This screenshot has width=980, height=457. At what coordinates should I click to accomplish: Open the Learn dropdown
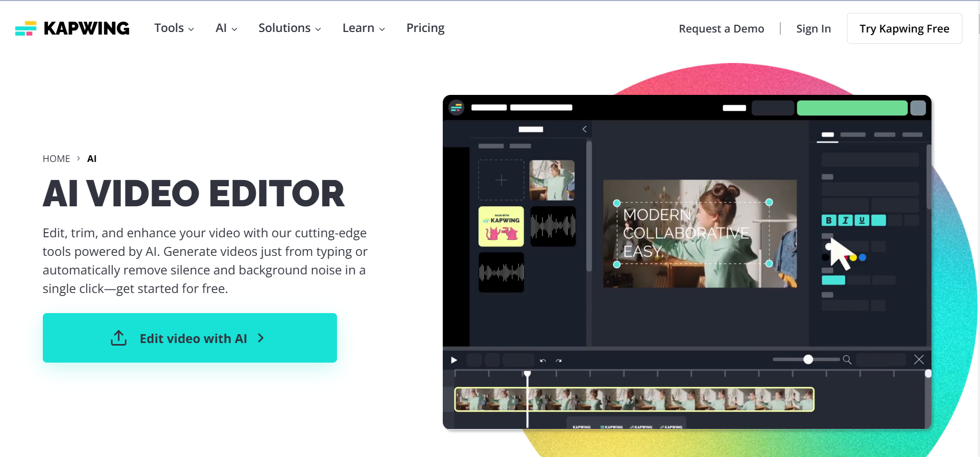pyautogui.click(x=363, y=28)
